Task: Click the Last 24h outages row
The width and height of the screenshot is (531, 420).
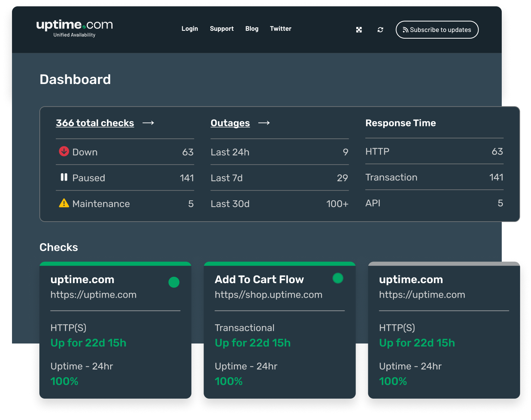Action: (x=280, y=152)
